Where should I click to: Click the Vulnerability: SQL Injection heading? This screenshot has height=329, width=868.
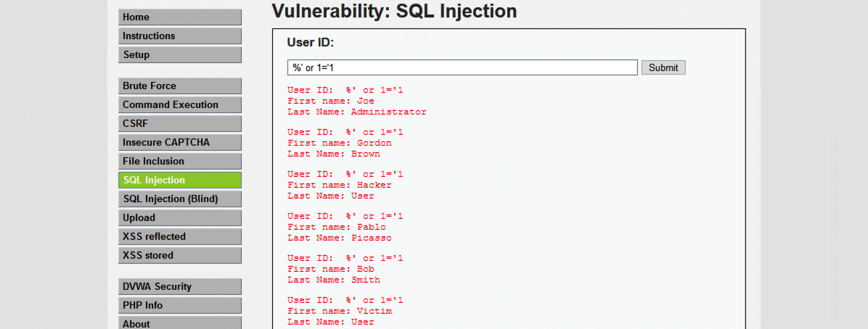coord(394,11)
